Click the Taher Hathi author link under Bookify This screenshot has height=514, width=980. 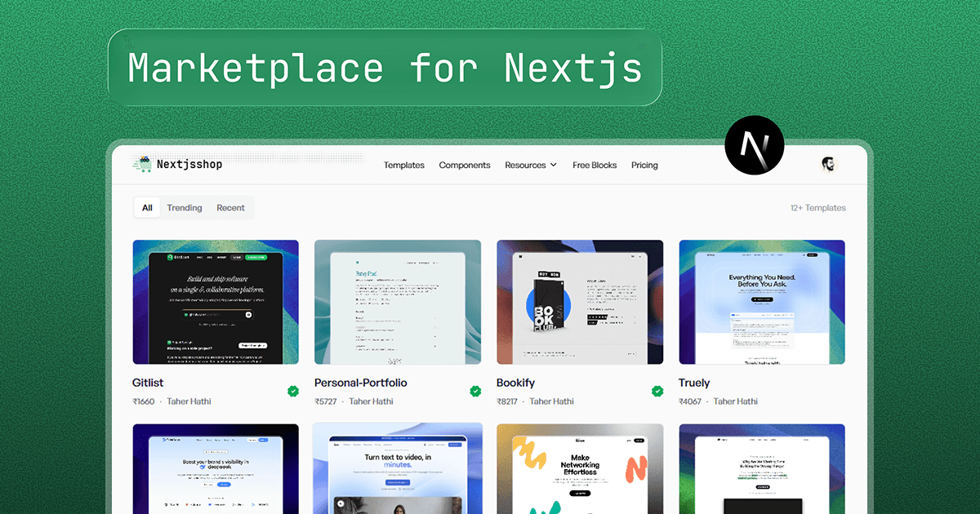[551, 401]
